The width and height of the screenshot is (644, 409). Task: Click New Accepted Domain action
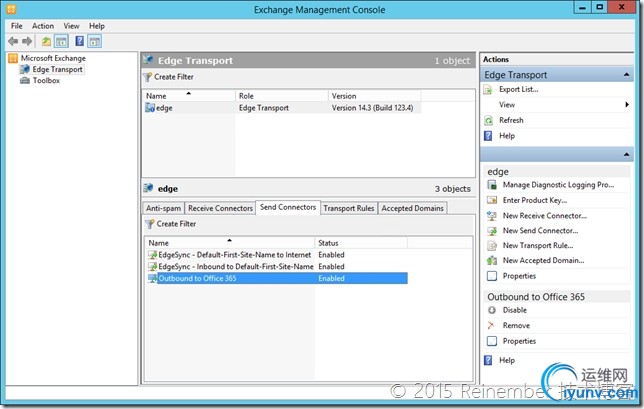543,260
